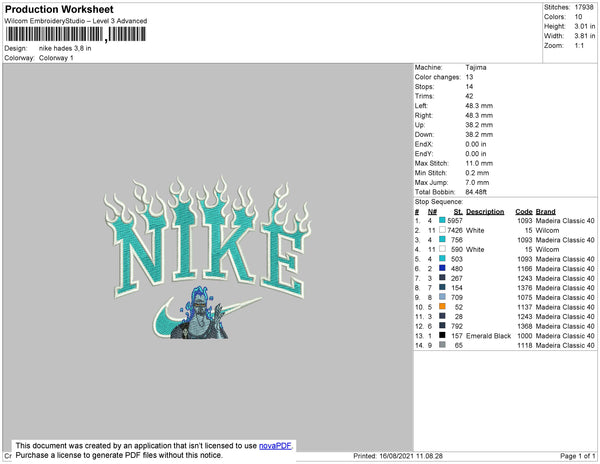Click the Hades character embroidery figure
Viewport: 600px width, 464px height.
pos(201,313)
